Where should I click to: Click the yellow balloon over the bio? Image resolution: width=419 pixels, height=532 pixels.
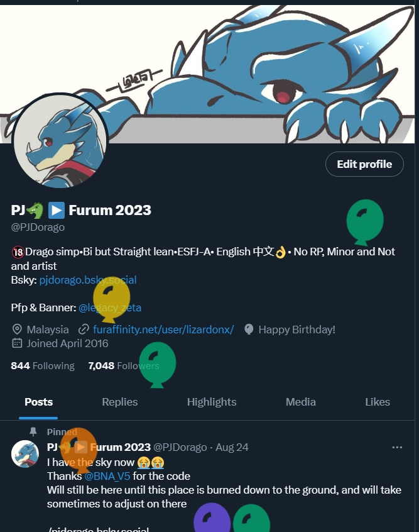pos(112,298)
